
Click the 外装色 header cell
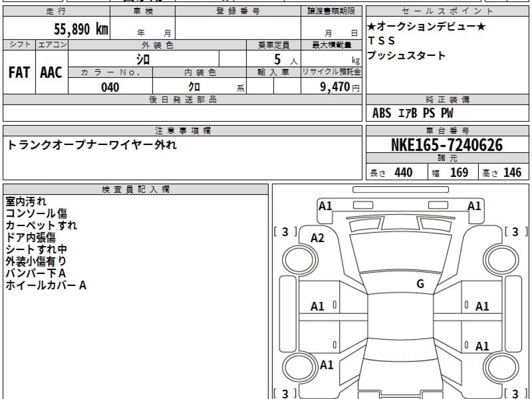(x=157, y=45)
